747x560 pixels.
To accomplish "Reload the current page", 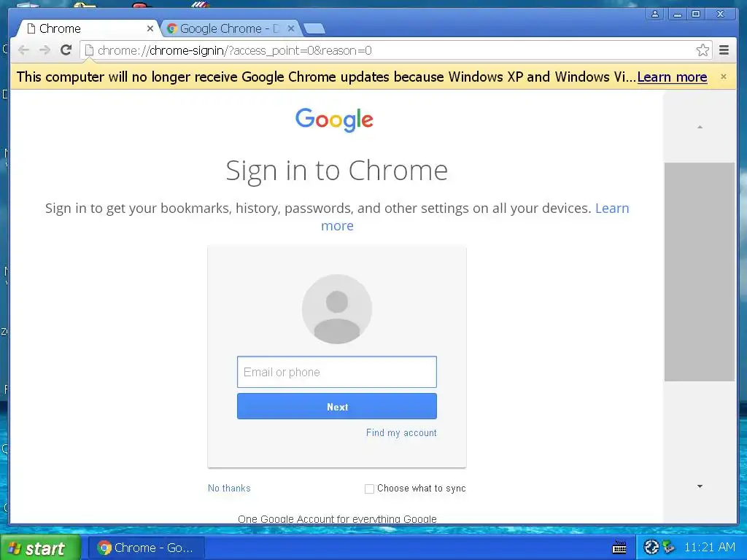I will tap(66, 50).
